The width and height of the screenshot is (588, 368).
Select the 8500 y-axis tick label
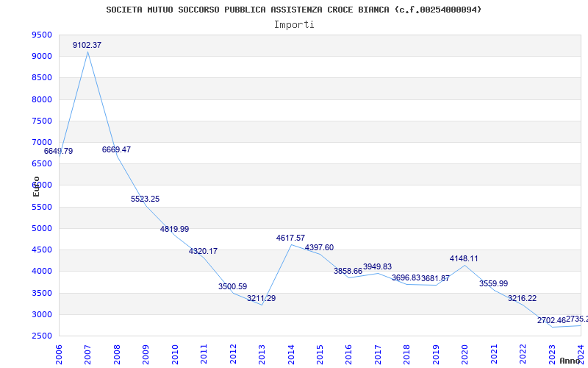pyautogui.click(x=42, y=78)
